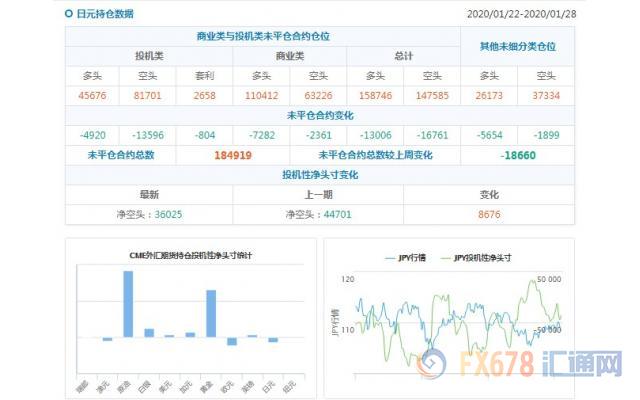640x400 pixels.
Task: Click the change value -5654
Action: click(490, 136)
